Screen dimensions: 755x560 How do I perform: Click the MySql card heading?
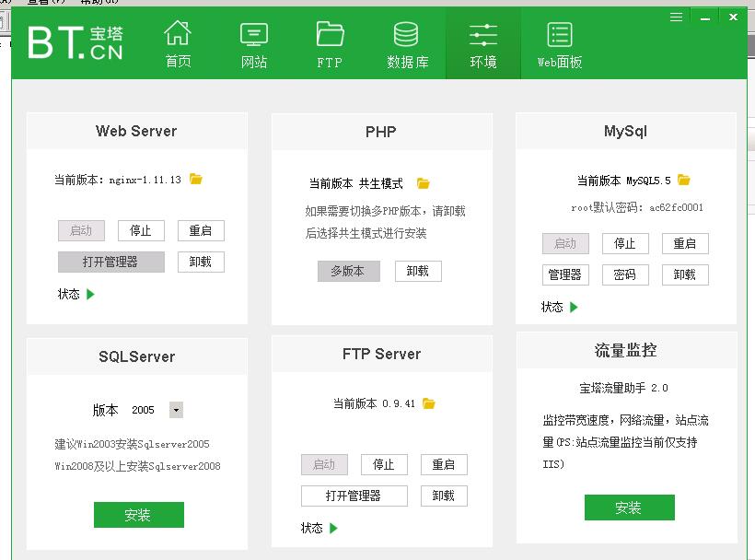625,131
